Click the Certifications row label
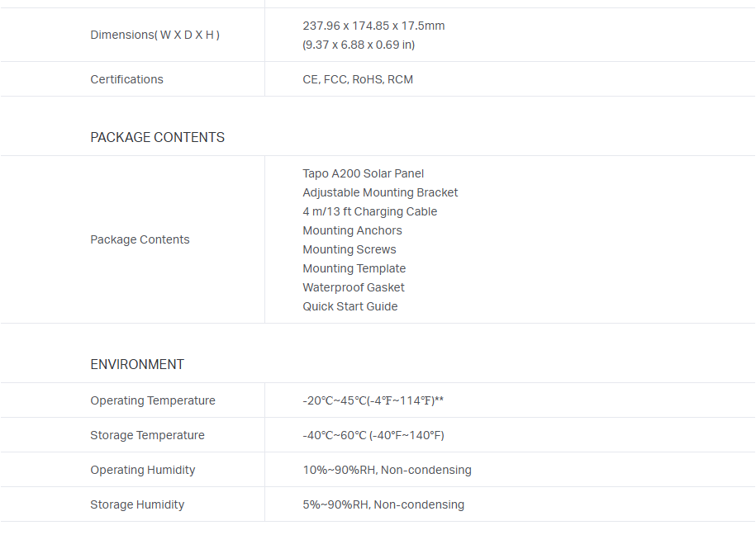The height and width of the screenshot is (535, 756). point(126,79)
